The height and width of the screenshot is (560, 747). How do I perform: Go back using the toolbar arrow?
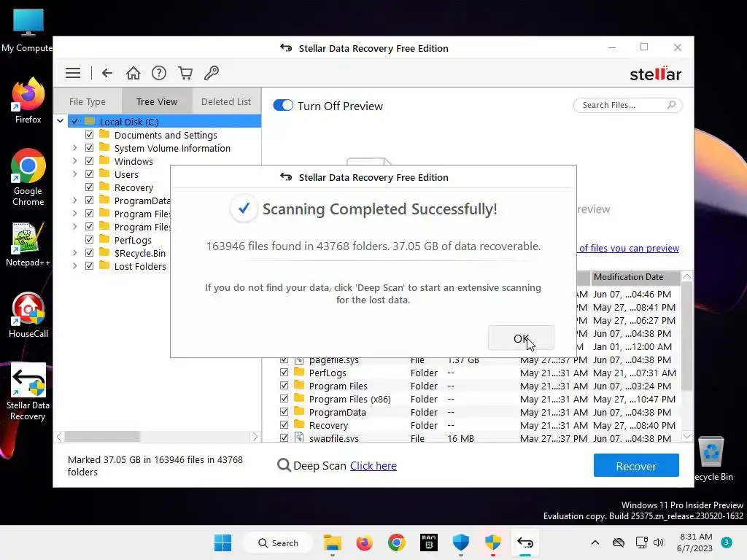[x=107, y=73]
